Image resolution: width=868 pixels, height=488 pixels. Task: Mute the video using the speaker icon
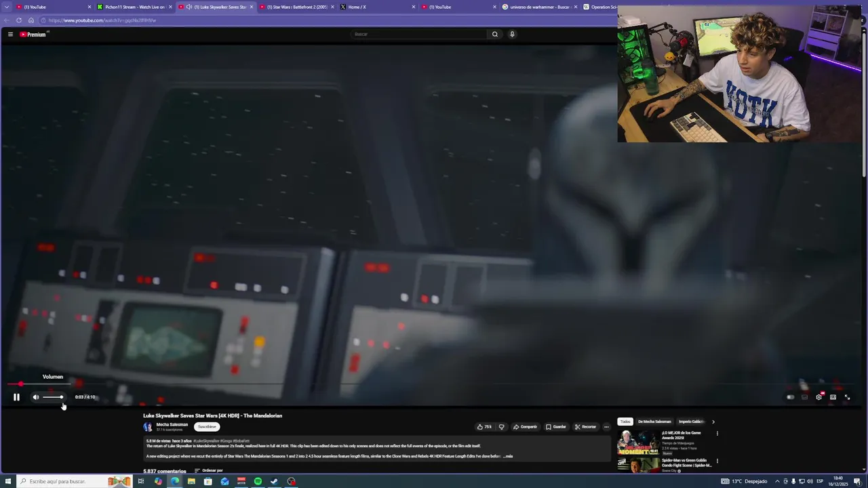[x=36, y=397]
